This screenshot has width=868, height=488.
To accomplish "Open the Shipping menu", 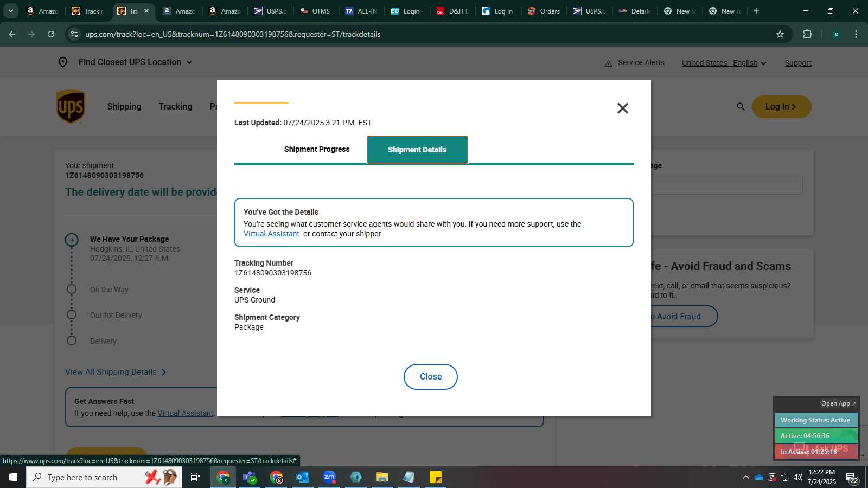I will (x=124, y=107).
